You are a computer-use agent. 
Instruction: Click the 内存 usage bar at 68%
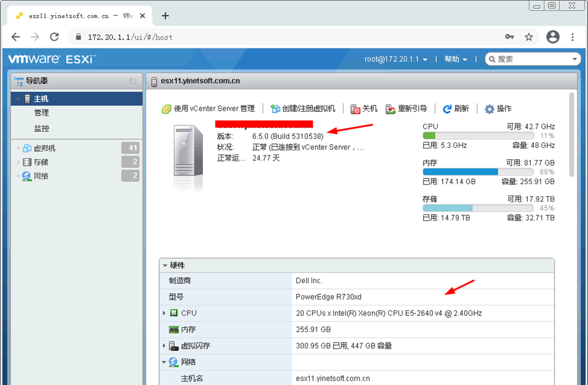[x=478, y=172]
